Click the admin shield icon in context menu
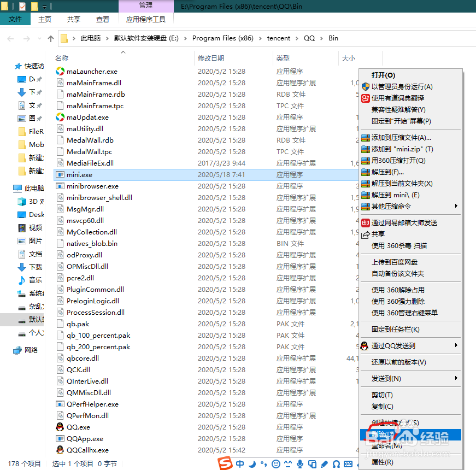The width and height of the screenshot is (476, 470). 366,86
